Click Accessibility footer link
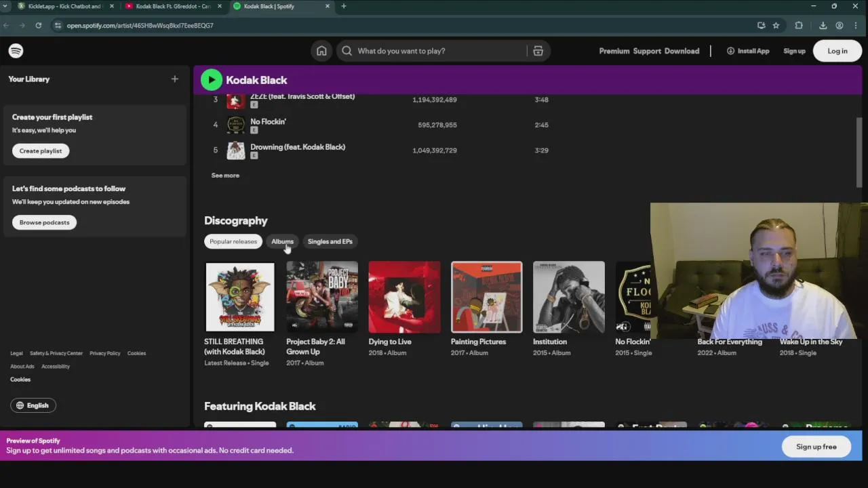Screen dimensions: 868x488 56,367
